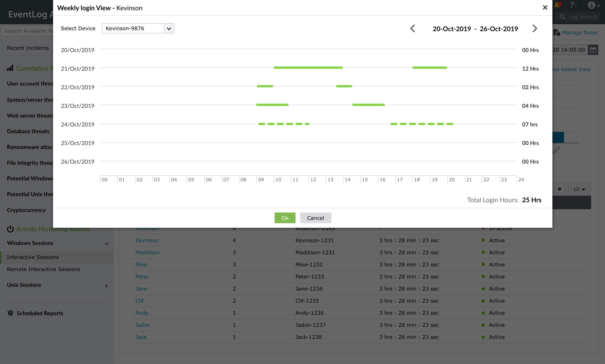Open the notifications bell icon
This screenshot has height=364, width=605.
[557, 5]
